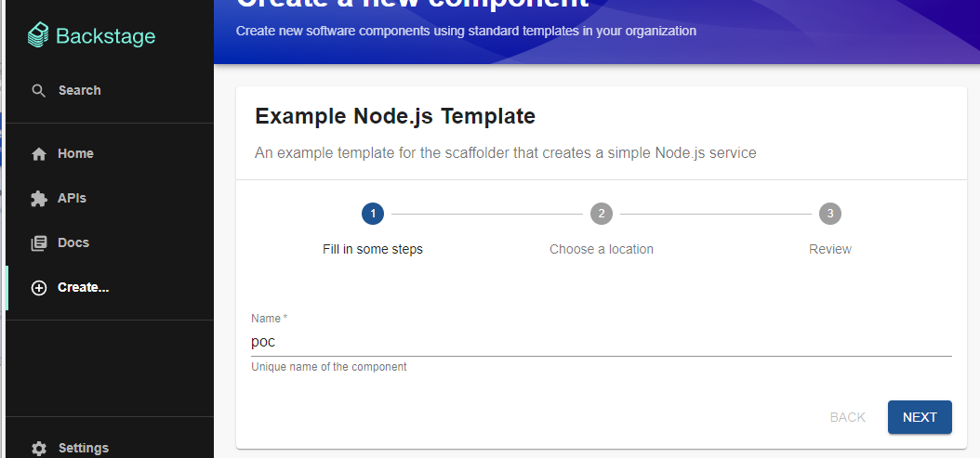Click the NEXT button
This screenshot has width=980, height=458.
920,417
